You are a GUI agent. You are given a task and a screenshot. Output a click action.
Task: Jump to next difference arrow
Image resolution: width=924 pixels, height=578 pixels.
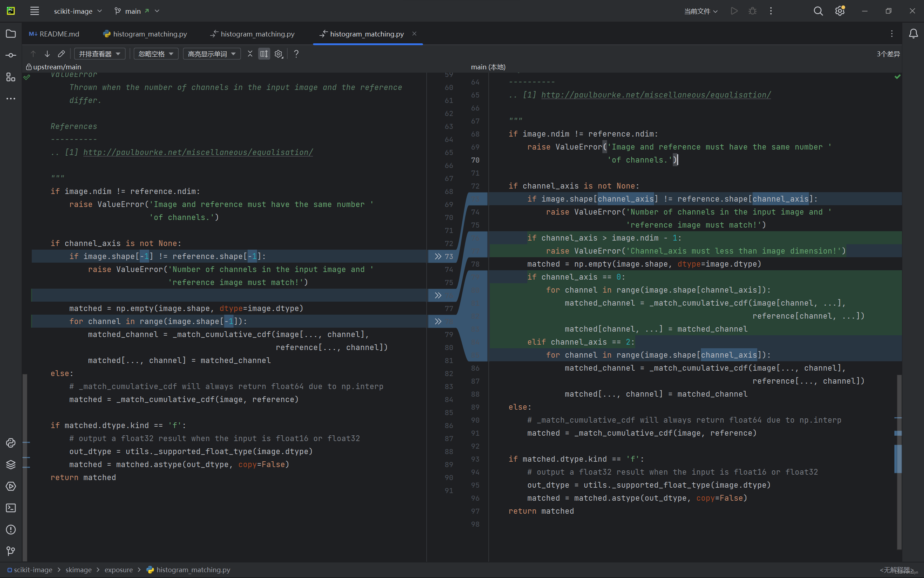pos(47,54)
